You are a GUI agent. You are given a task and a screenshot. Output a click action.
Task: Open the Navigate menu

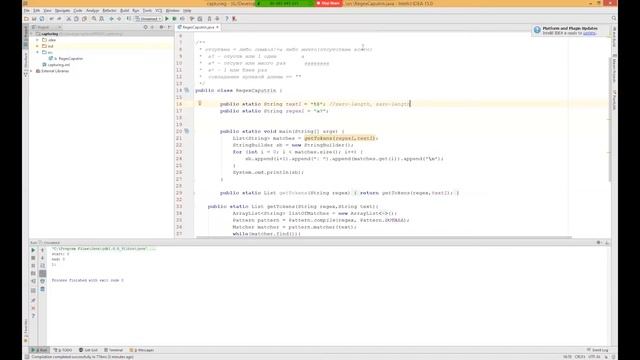pos(62,11)
